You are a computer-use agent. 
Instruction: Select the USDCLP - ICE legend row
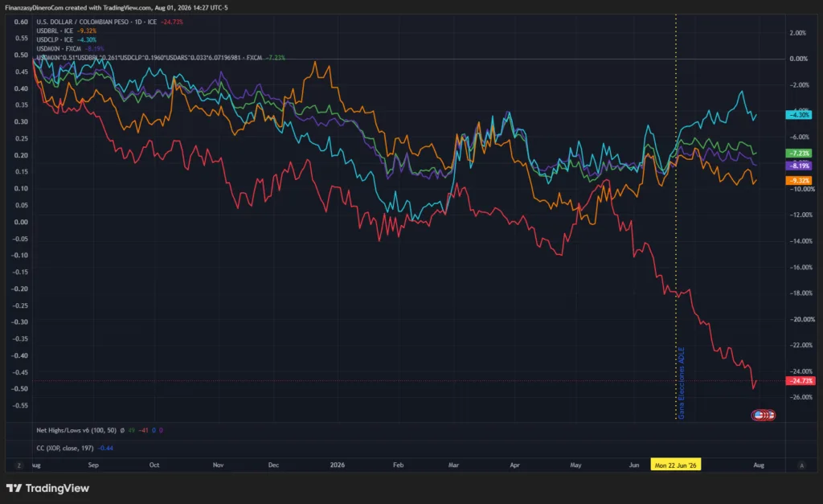[x=66, y=40]
